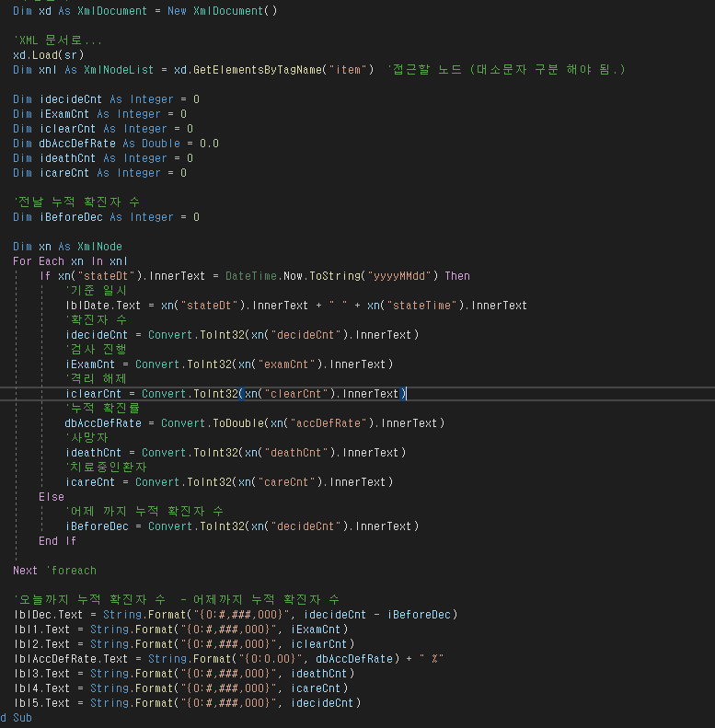The image size is (715, 728).
Task: Click the "item" string literal
Action: 348,70
